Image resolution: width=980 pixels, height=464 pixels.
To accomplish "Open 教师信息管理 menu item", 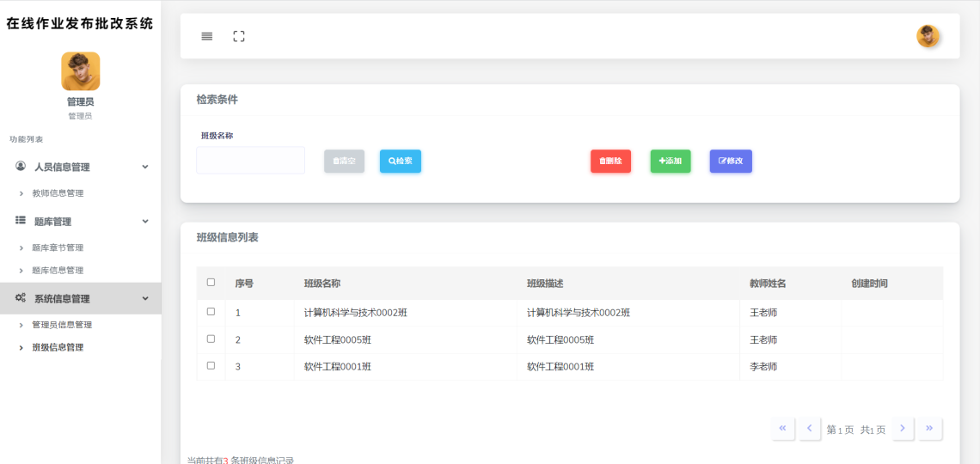I will tap(58, 193).
